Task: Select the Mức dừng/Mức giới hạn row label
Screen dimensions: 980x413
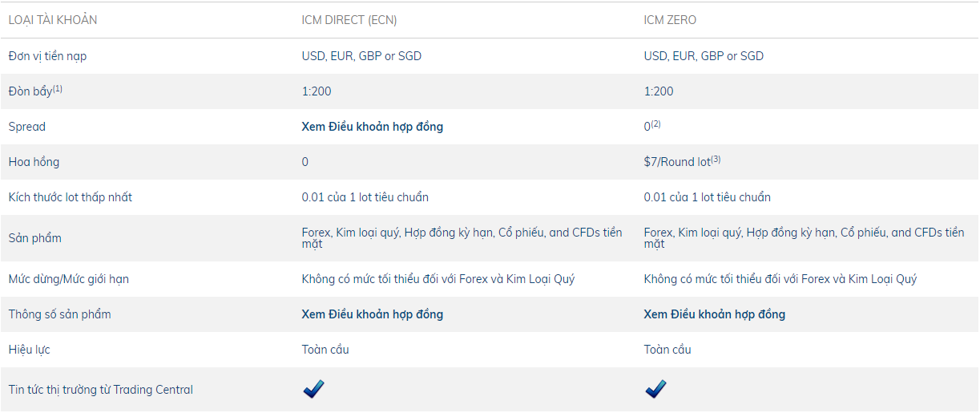Action: point(68,279)
